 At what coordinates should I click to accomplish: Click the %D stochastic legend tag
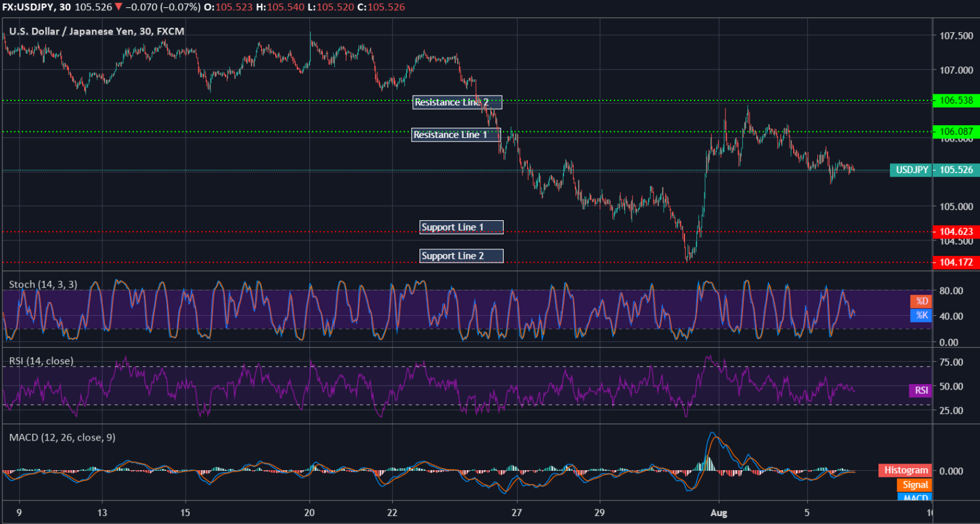point(921,301)
